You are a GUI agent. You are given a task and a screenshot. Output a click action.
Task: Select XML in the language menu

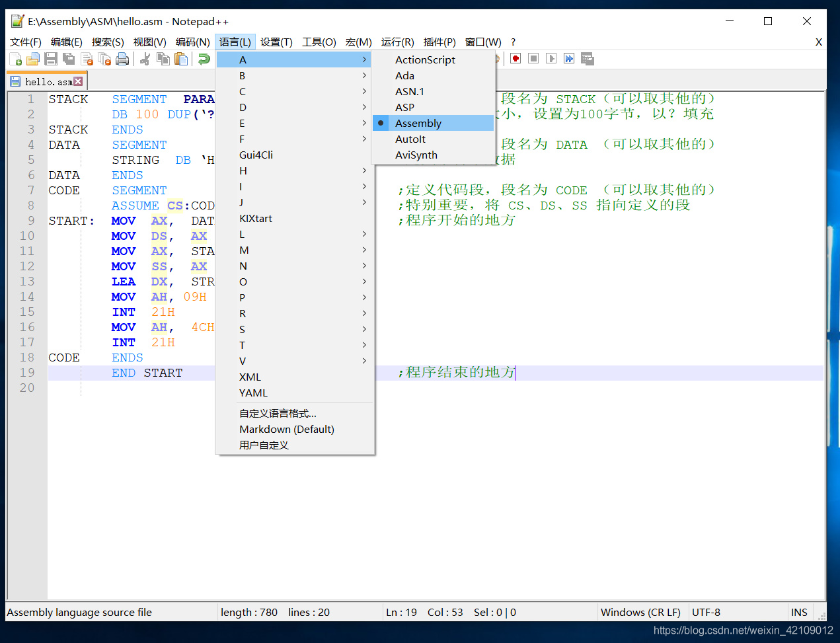[294, 377]
